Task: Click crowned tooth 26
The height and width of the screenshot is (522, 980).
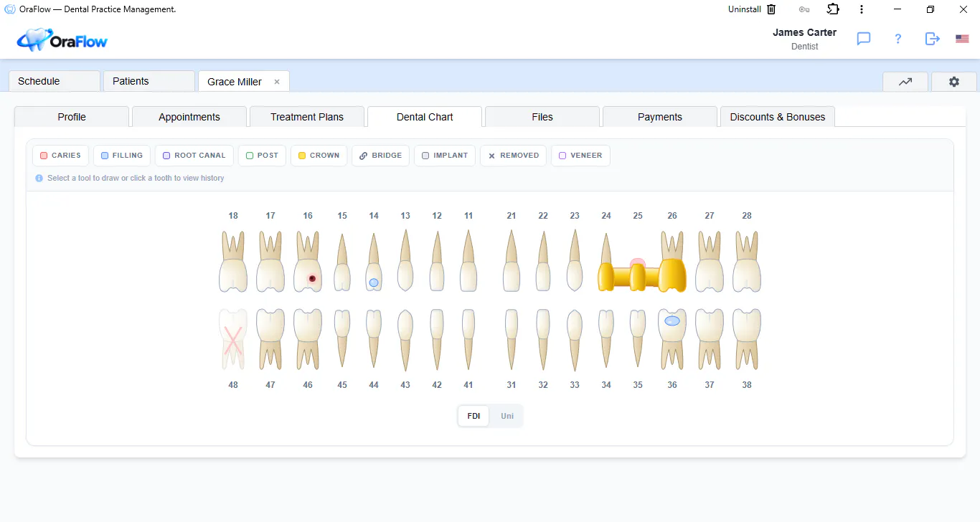Action: click(x=672, y=261)
